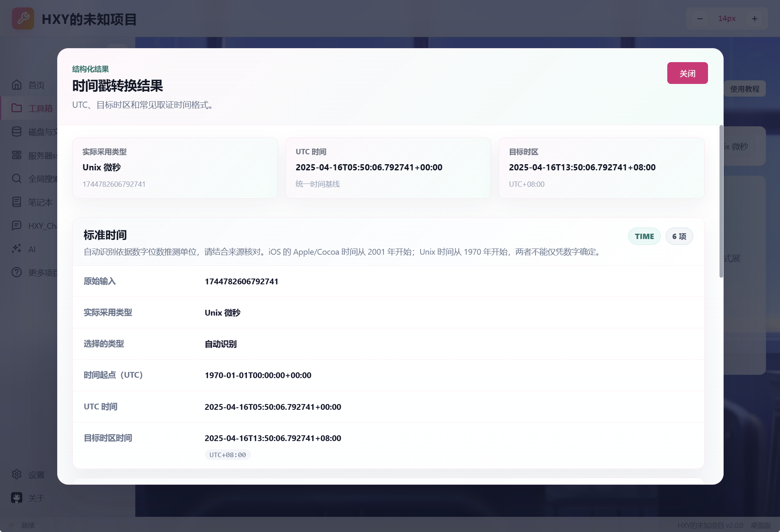Click the 目标时区 summary card

click(601, 168)
